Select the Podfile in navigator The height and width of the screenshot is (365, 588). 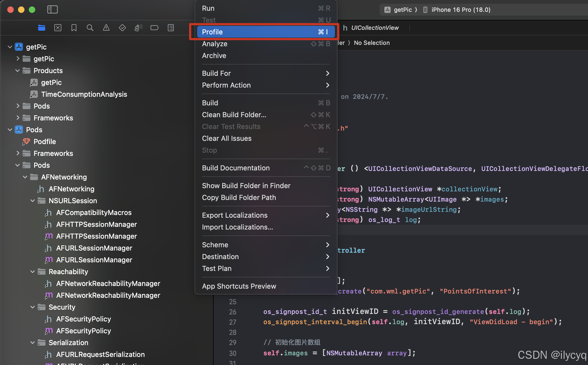[x=45, y=142]
